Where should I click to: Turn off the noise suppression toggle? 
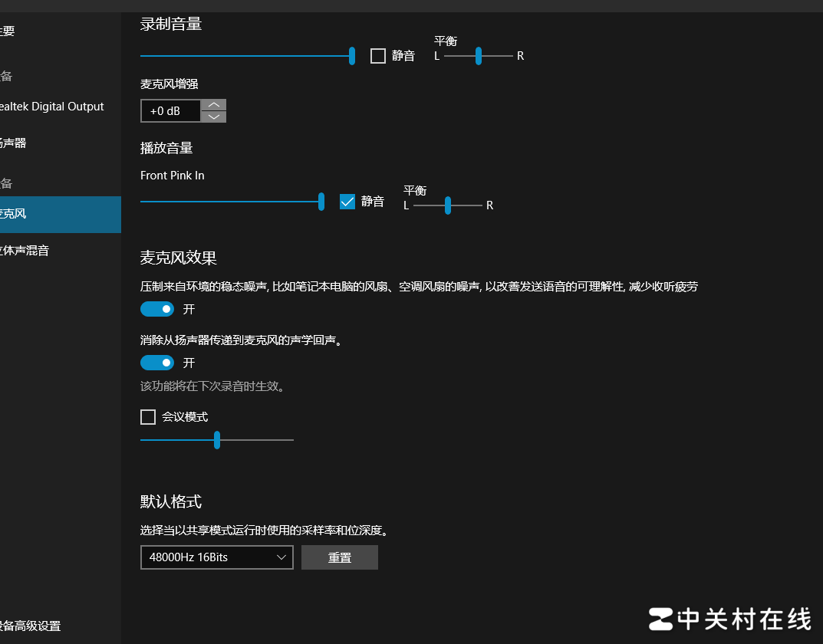coord(157,309)
